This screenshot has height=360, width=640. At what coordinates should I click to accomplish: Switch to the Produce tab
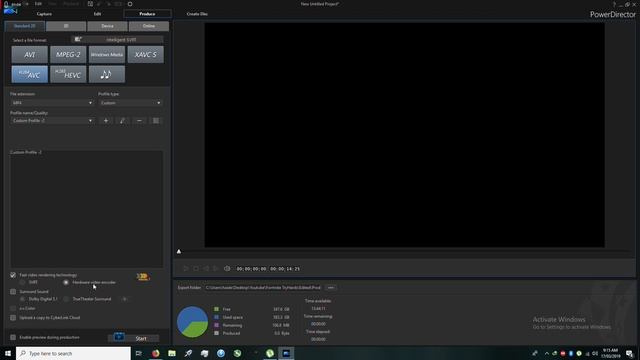[x=147, y=14]
